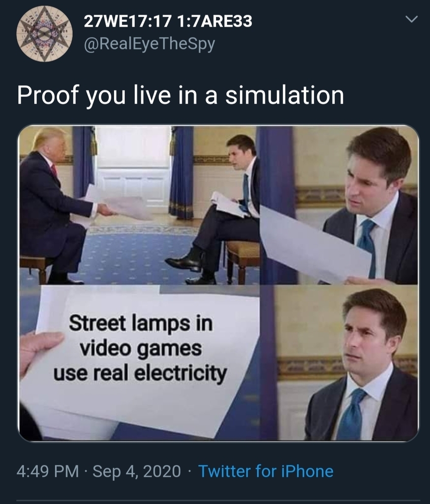Open the Twitter for iPhone source link
430x504 pixels.
point(266,471)
